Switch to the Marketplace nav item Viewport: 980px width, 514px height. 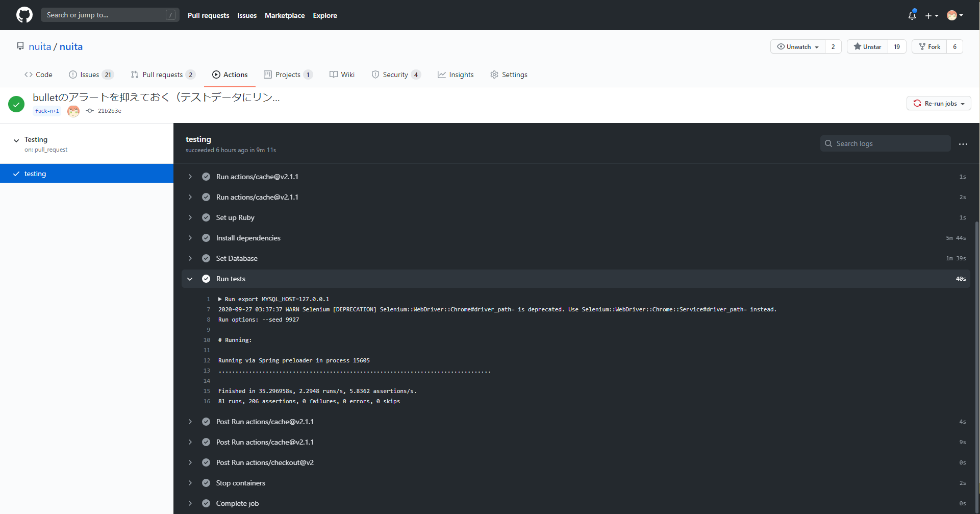(x=285, y=15)
